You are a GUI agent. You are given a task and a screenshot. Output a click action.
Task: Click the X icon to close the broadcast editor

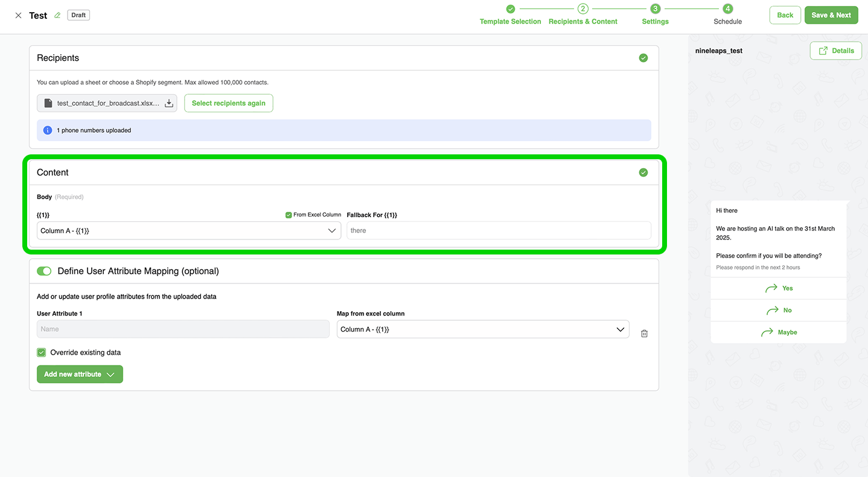(x=18, y=16)
